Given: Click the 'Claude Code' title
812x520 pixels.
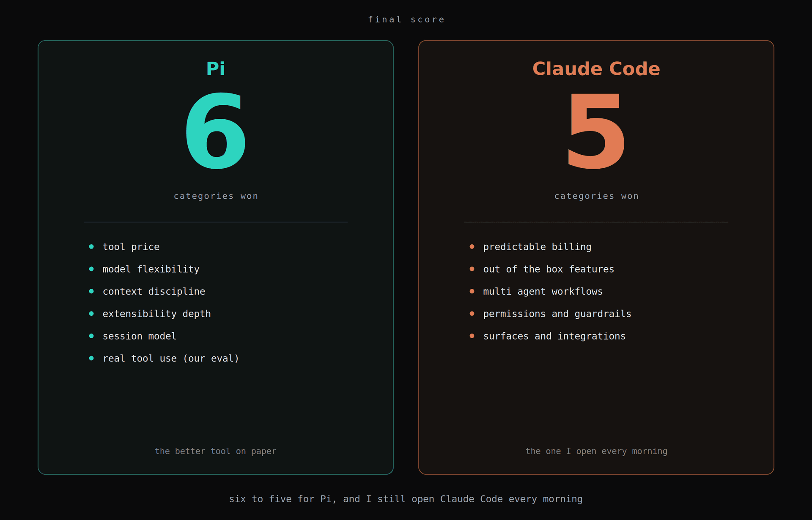Looking at the screenshot, I should click(x=596, y=69).
